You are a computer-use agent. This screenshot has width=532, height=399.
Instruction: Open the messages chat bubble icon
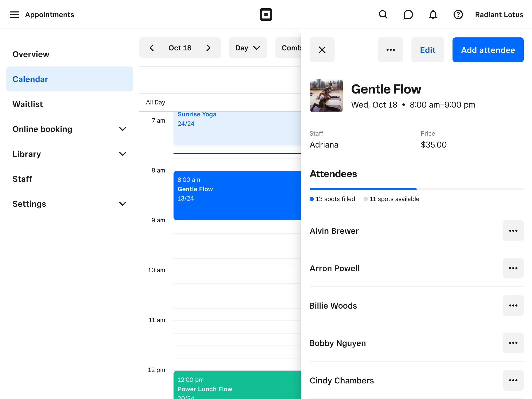click(x=408, y=15)
